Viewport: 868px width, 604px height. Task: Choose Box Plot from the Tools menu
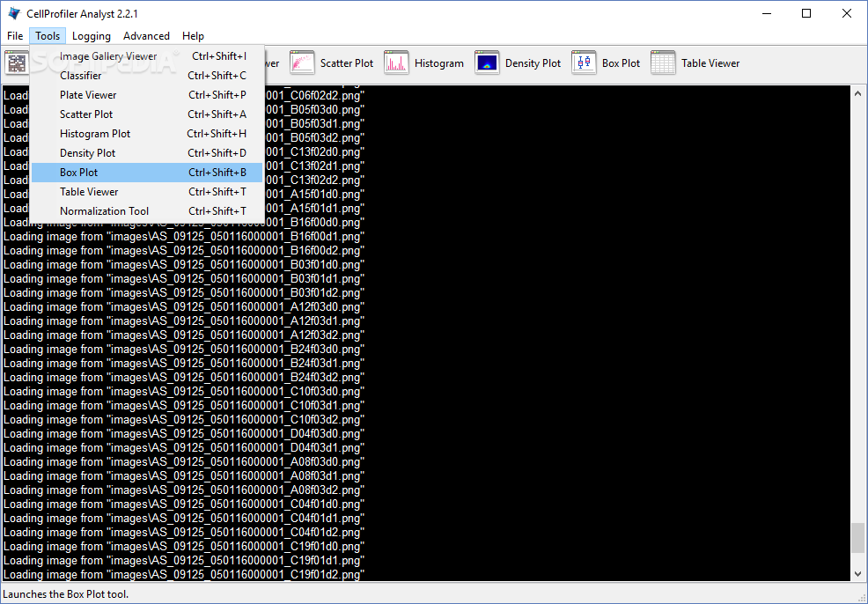[147, 173]
